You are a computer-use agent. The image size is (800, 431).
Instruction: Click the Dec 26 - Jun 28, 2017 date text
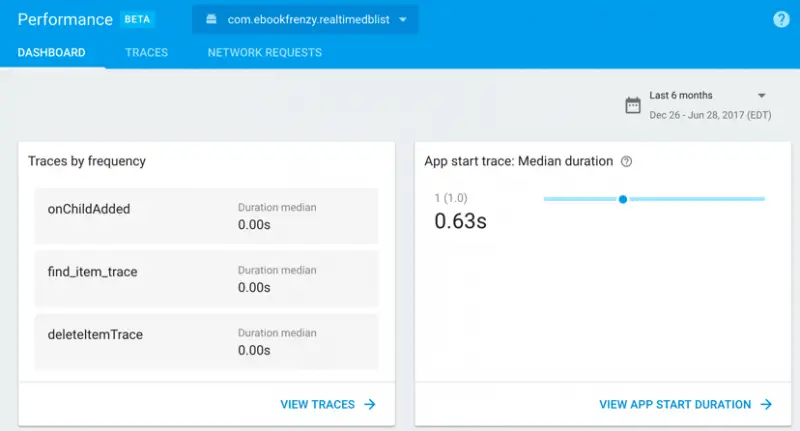tap(710, 115)
